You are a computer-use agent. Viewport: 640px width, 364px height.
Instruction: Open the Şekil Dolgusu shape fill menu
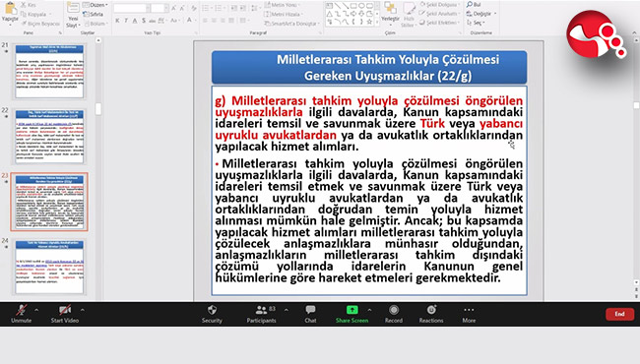(x=438, y=5)
